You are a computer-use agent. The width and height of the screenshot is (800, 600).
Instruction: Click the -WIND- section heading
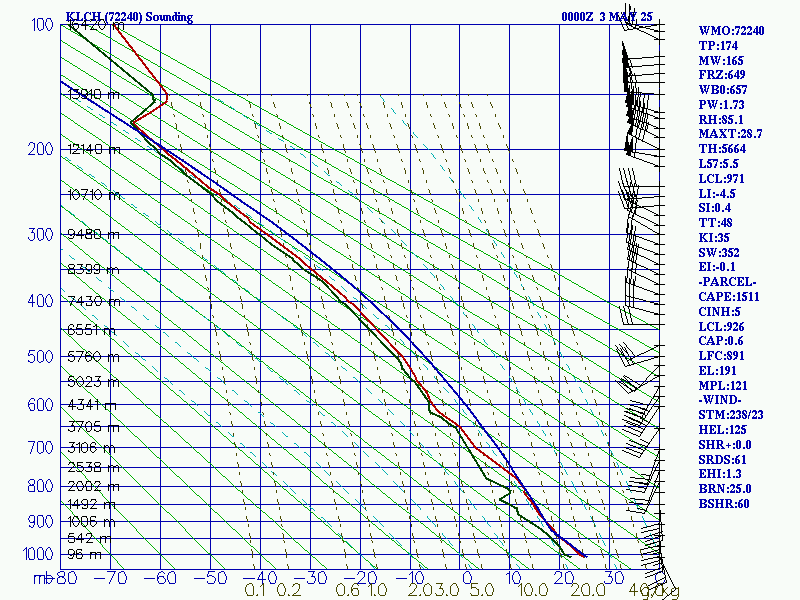(720, 400)
